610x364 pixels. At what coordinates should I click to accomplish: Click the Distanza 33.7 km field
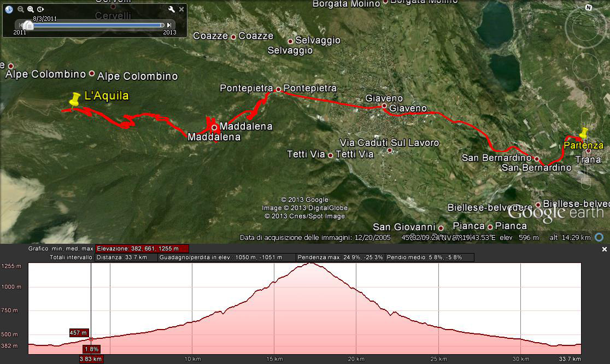tap(126, 257)
